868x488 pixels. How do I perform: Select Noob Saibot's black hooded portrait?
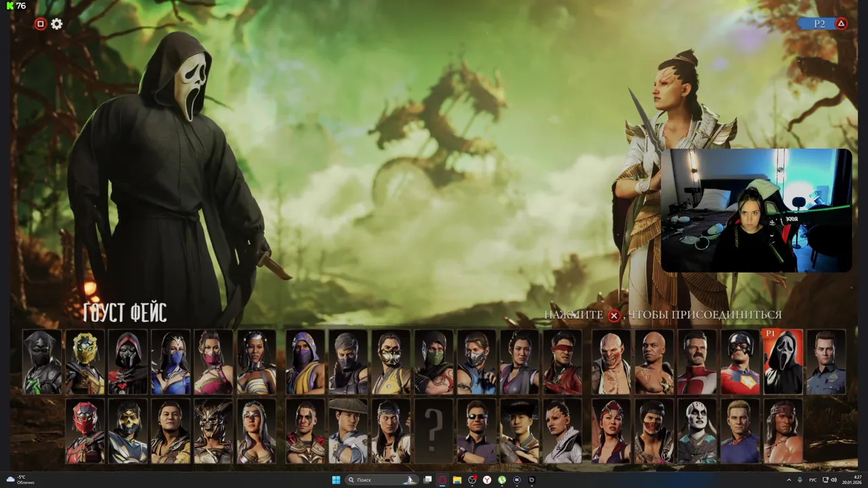pos(41,362)
